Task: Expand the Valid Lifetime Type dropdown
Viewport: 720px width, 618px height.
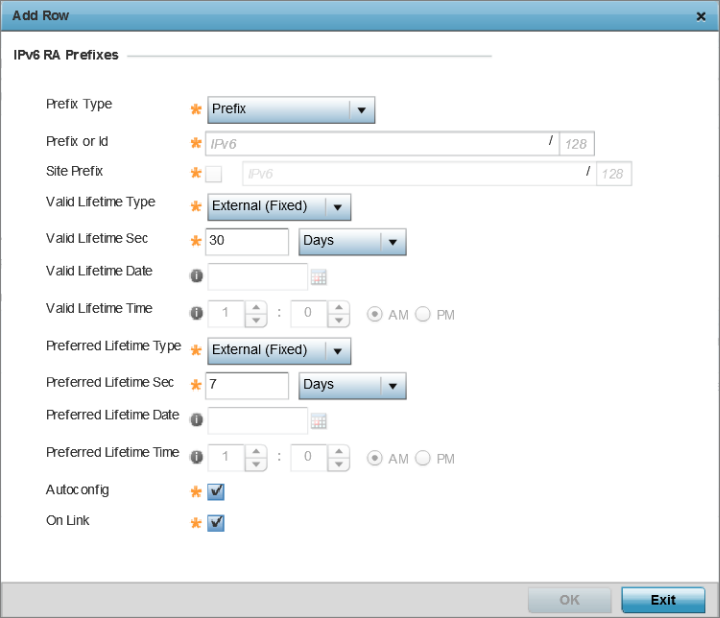Action: [338, 207]
